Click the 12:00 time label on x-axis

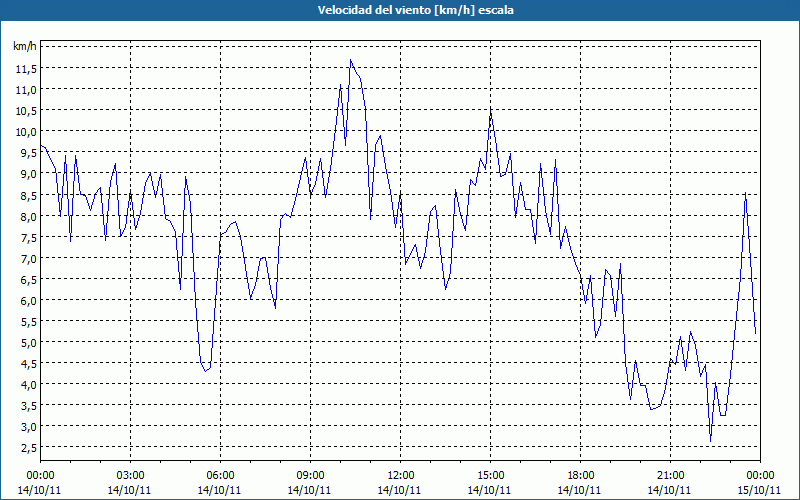click(401, 476)
